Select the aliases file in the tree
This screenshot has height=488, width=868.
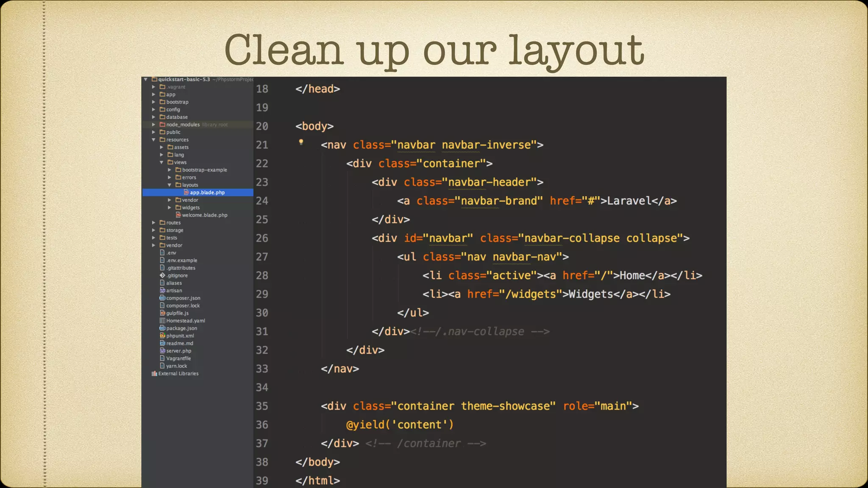pyautogui.click(x=174, y=283)
